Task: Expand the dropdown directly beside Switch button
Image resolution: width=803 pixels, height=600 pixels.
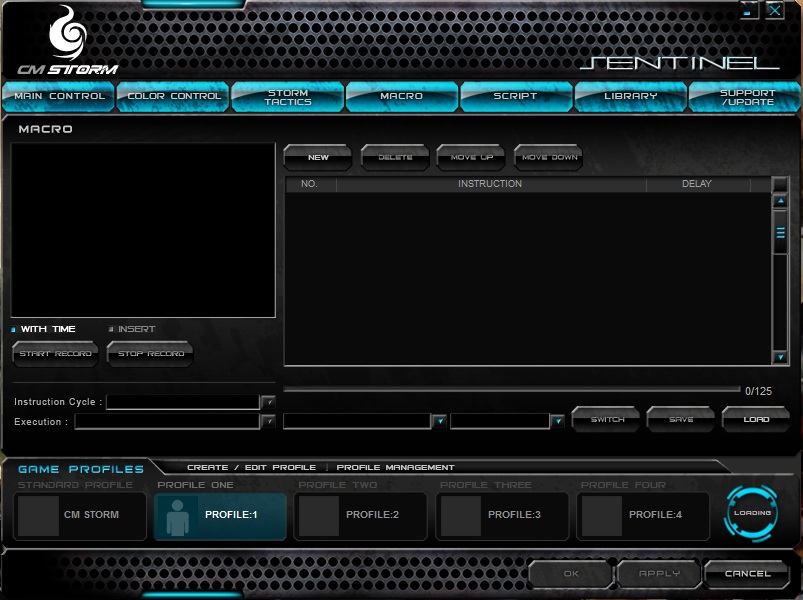Action: coord(558,421)
